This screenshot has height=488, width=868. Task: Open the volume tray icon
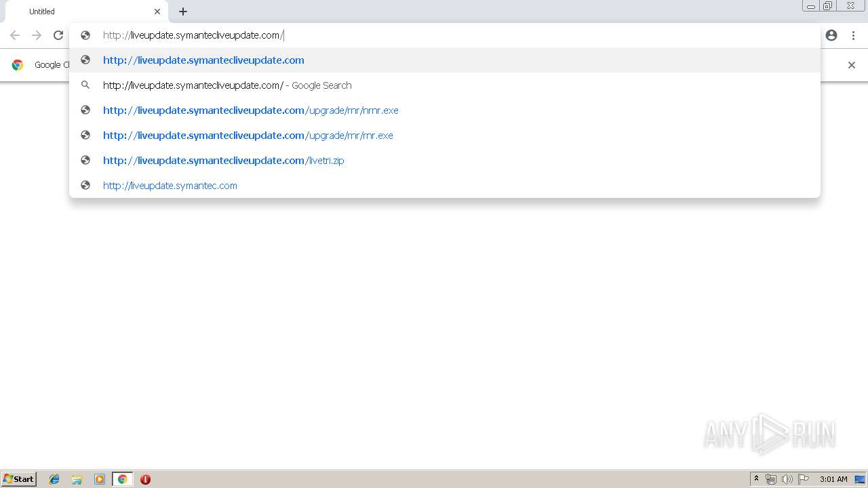(x=787, y=479)
